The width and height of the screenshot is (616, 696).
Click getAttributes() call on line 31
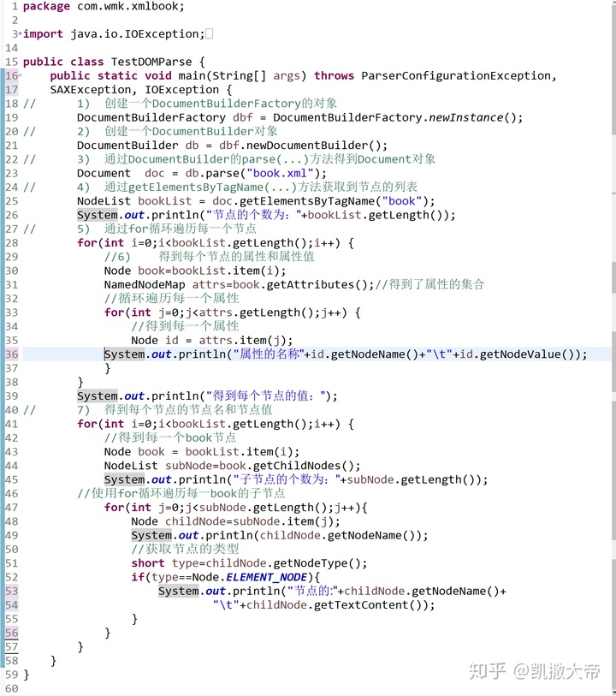coord(317,284)
